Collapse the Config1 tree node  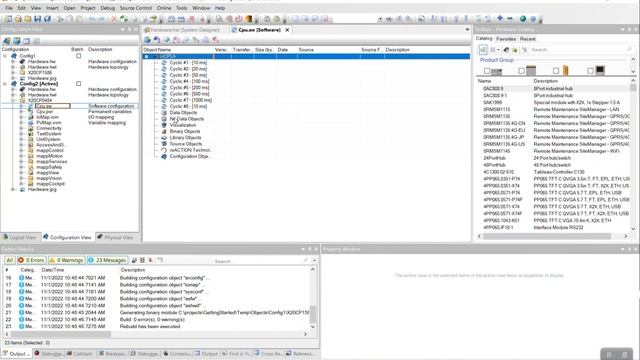[x=5, y=56]
